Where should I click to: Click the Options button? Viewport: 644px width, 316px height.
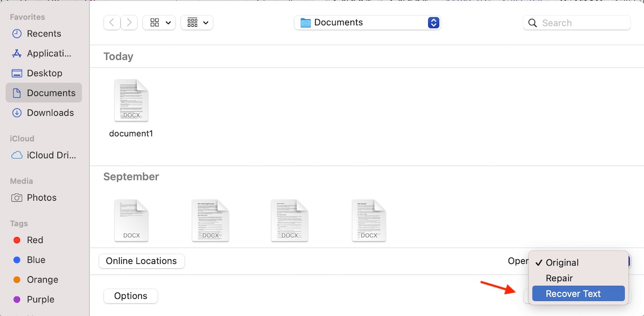click(x=131, y=296)
